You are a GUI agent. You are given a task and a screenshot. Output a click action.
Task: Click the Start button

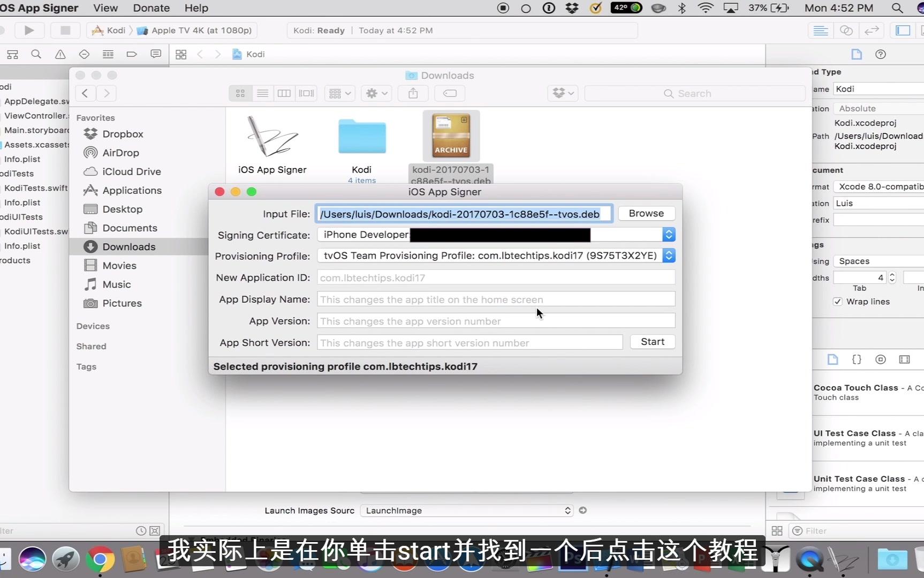point(653,342)
